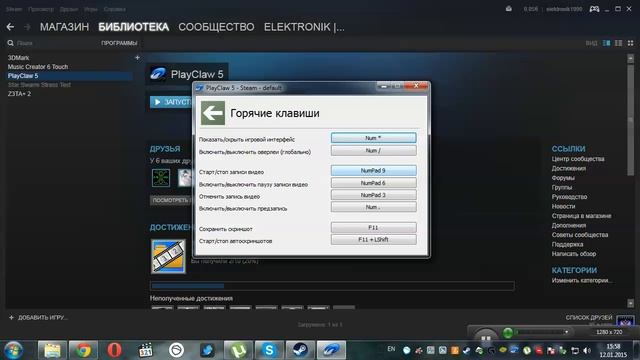The width and height of the screenshot is (640, 360).
Task: Open the Страница в магазине link
Action: coord(581,216)
